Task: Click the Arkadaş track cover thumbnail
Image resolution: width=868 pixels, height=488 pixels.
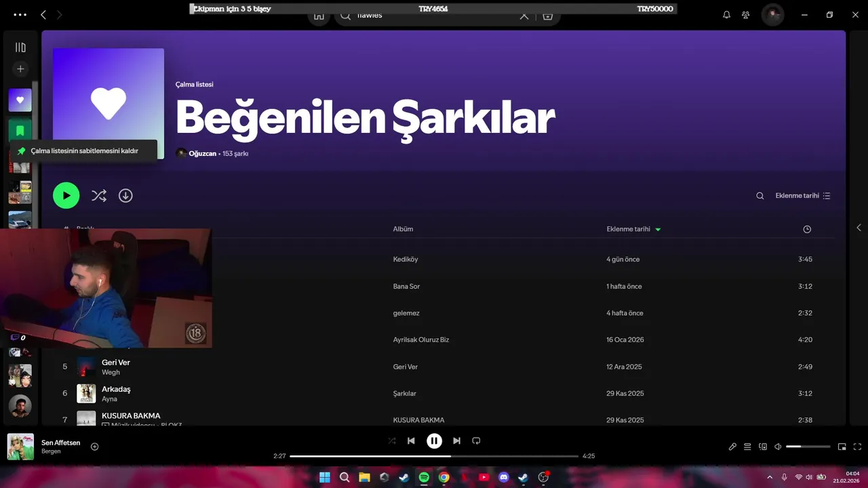Action: click(86, 393)
